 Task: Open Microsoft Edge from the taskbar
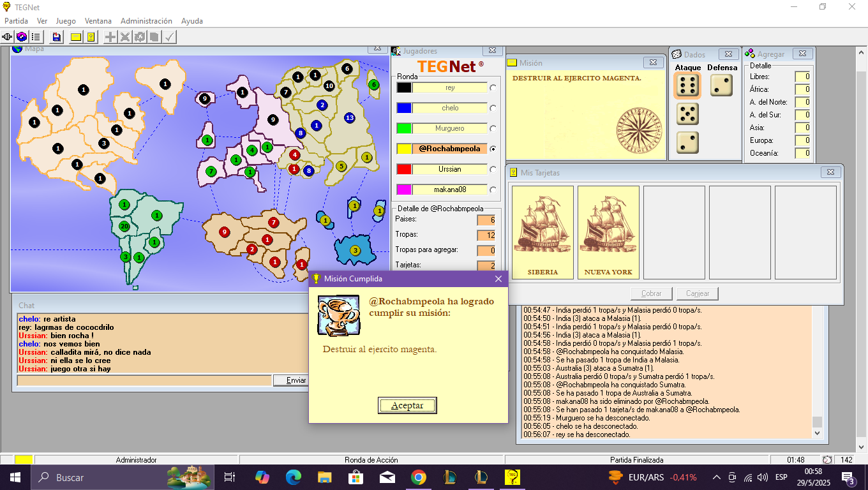(x=293, y=477)
